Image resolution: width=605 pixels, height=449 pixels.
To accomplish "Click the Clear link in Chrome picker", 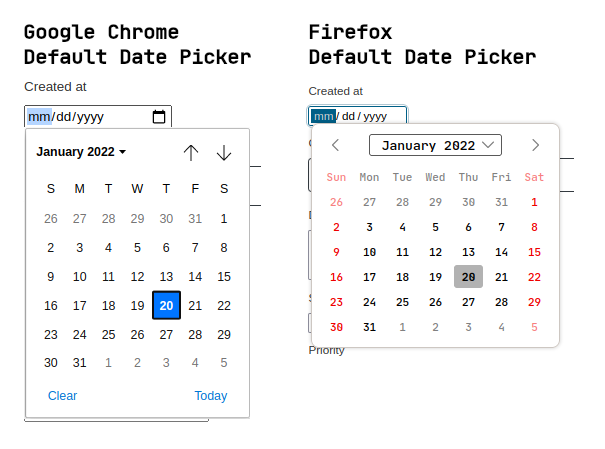I will pos(62,395).
